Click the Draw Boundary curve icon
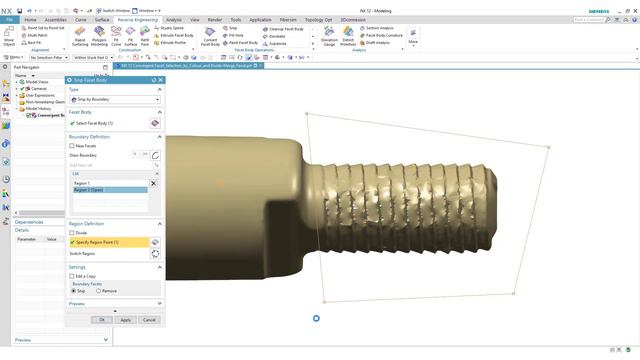 [x=155, y=156]
